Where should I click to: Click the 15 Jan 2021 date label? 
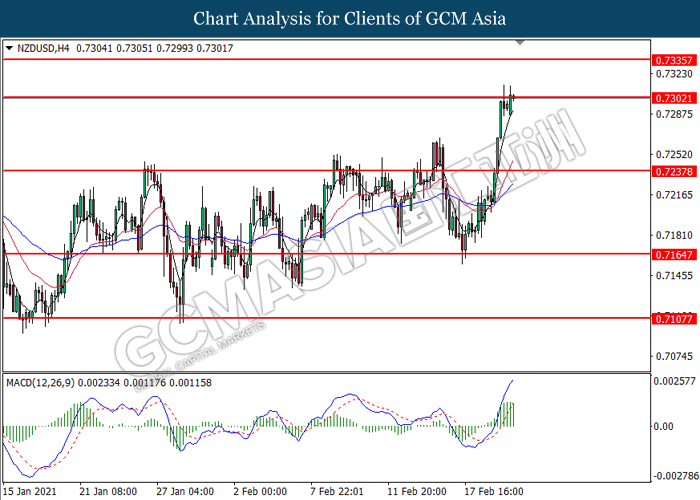[29, 492]
